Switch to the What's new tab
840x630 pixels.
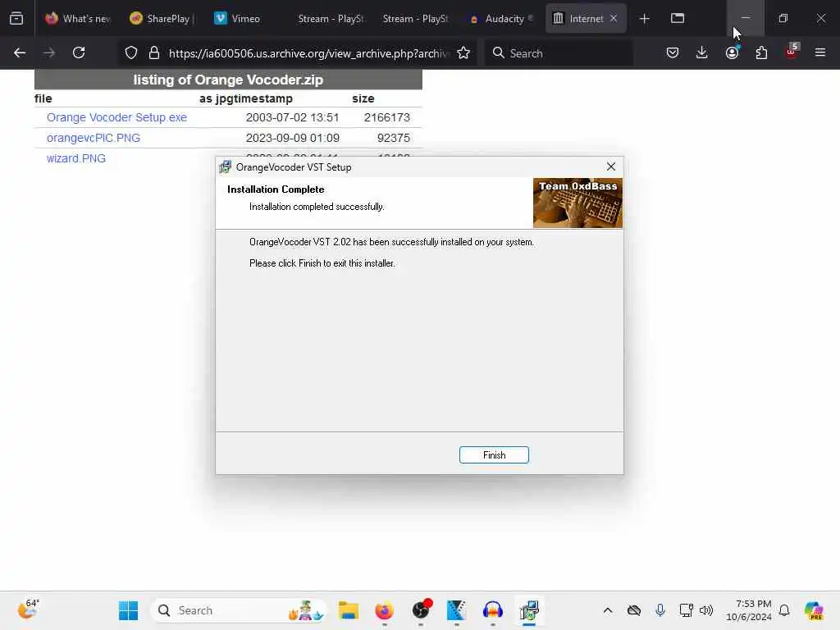[x=78, y=19]
